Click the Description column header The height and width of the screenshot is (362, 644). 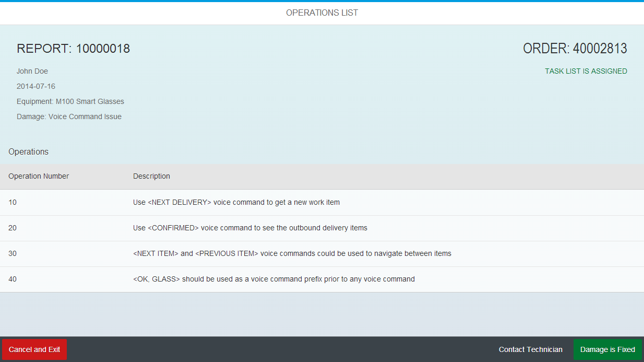[151, 176]
